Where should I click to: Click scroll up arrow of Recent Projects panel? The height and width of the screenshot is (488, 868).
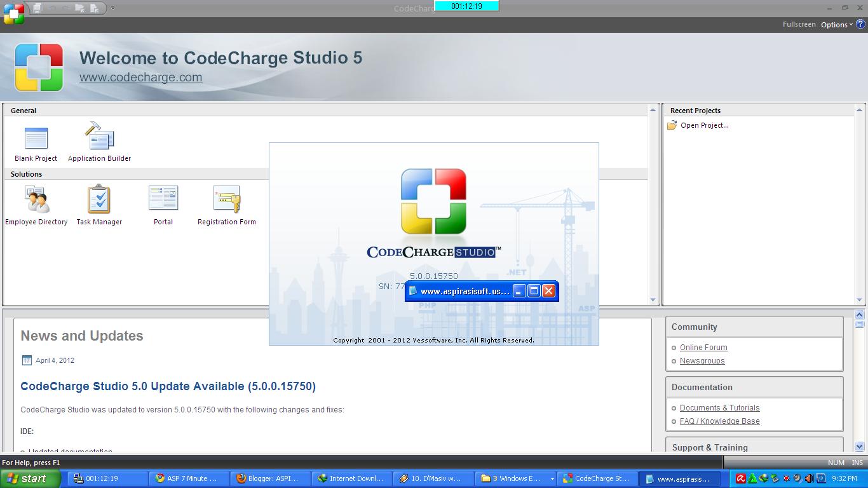860,110
